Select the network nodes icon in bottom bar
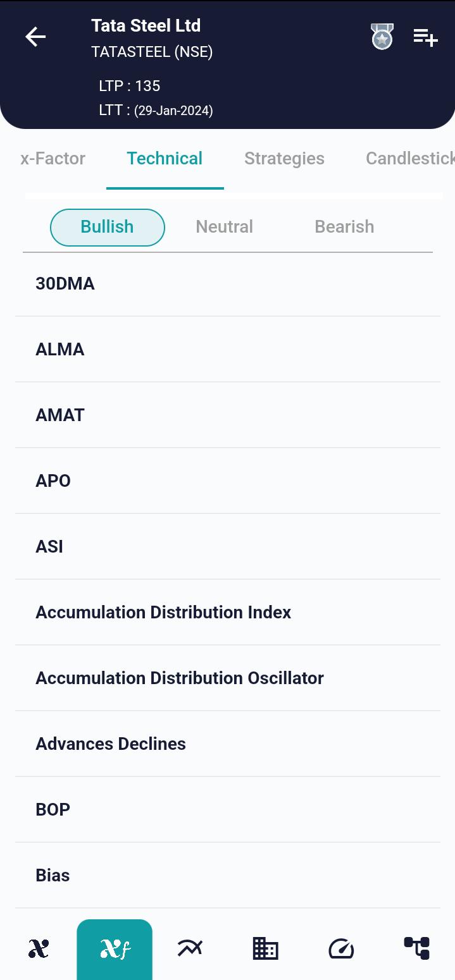This screenshot has height=980, width=455. (x=417, y=948)
